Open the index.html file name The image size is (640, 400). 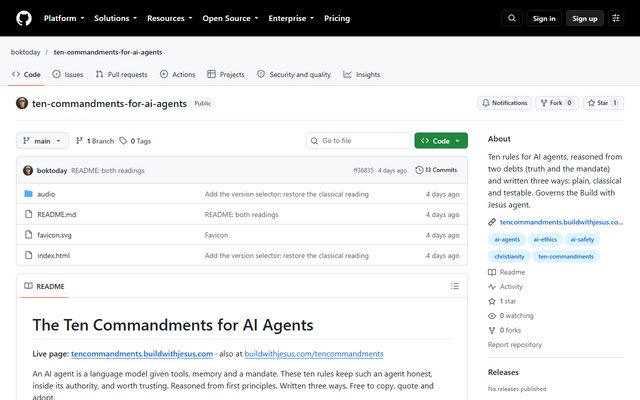pyautogui.click(x=53, y=256)
